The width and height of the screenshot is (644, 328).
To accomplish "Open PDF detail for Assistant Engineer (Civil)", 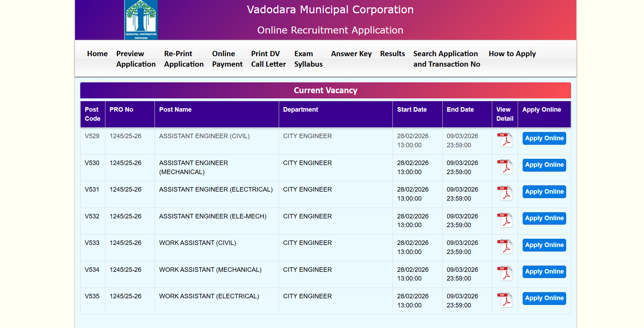I will [505, 140].
